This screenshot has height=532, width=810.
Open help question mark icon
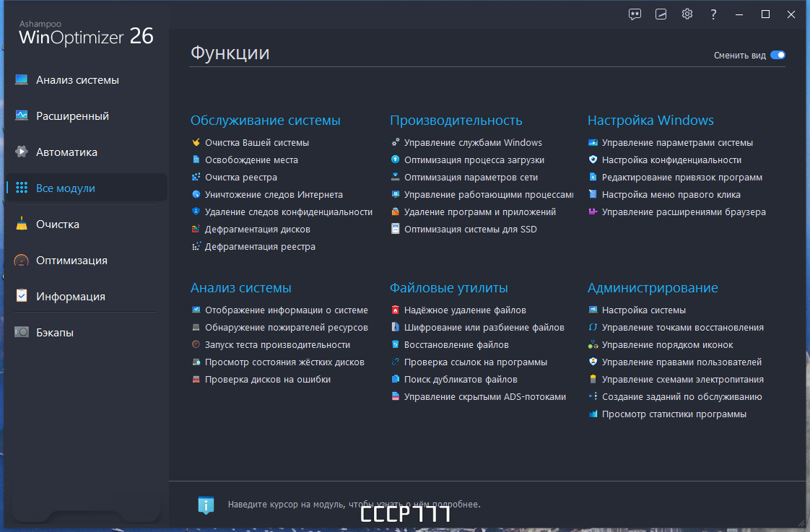pos(713,14)
